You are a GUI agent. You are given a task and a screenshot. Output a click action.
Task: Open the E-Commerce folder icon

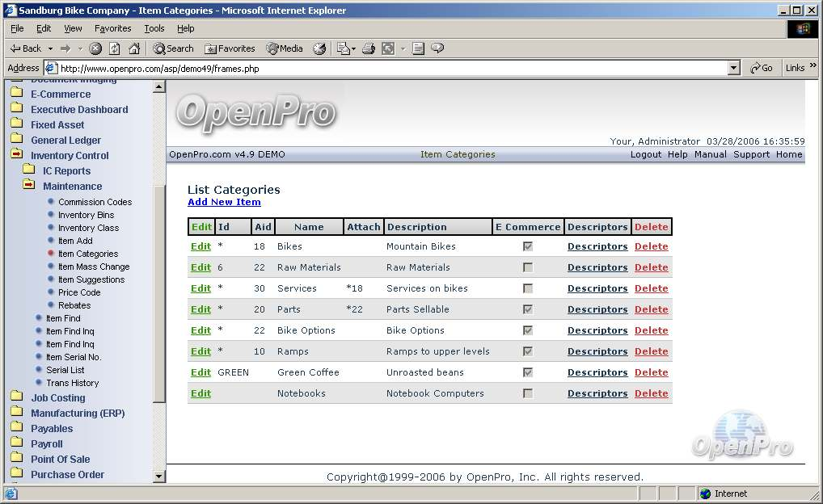coord(17,94)
